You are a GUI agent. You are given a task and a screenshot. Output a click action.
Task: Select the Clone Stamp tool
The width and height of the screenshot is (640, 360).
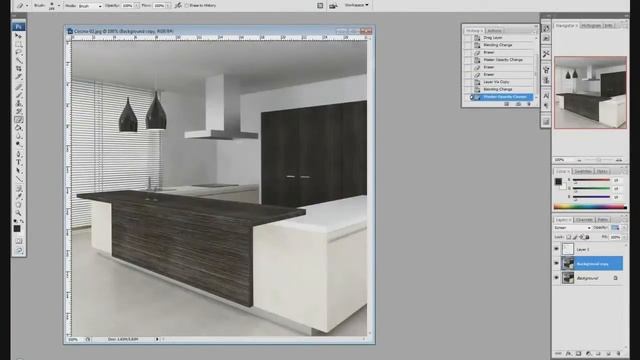click(18, 103)
